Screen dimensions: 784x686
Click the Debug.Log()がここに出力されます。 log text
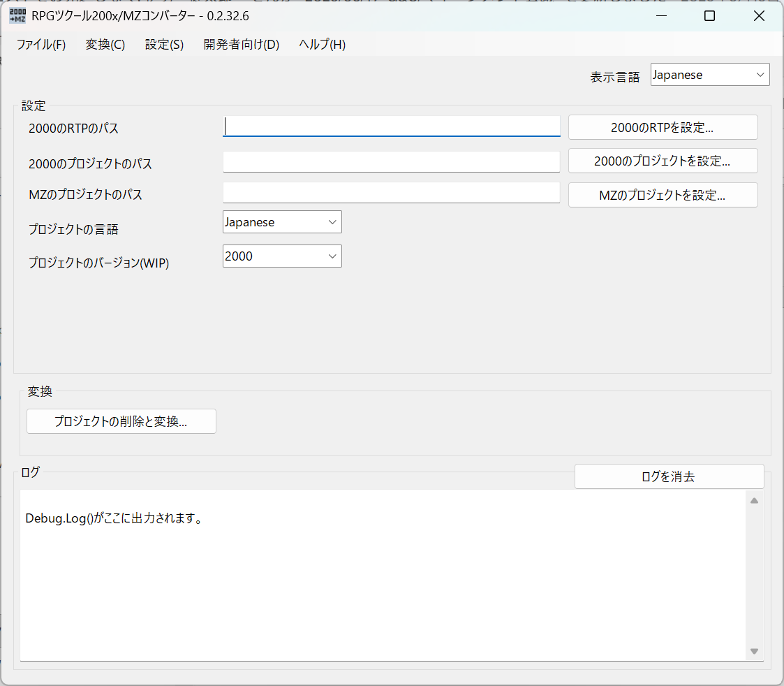click(x=114, y=518)
